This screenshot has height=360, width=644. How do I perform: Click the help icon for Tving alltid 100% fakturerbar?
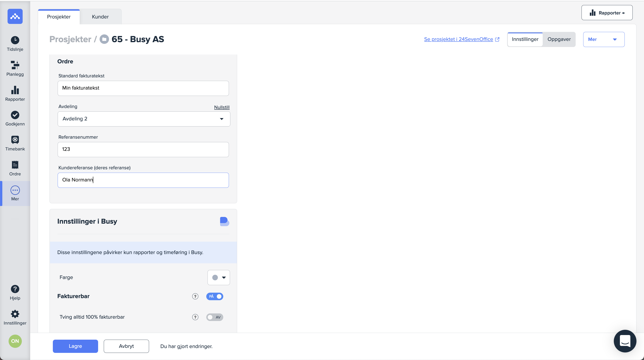pyautogui.click(x=195, y=317)
